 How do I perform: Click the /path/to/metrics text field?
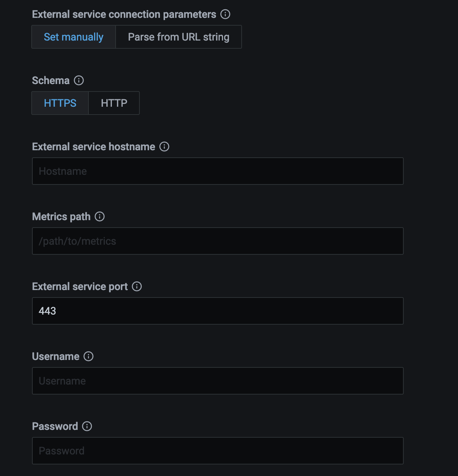[x=218, y=241]
